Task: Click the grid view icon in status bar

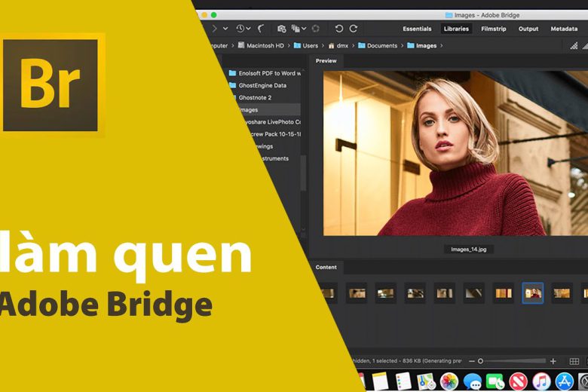Action: (574, 361)
